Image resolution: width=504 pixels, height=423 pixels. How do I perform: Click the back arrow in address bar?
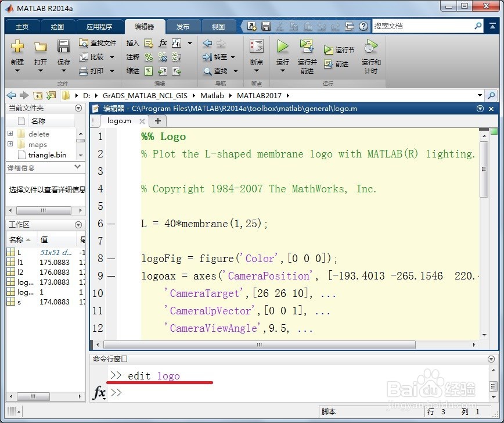tap(11, 95)
